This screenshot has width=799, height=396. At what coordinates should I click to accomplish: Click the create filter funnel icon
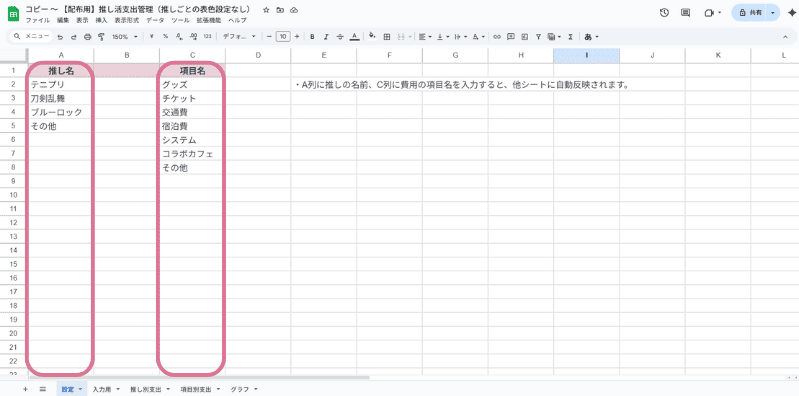[x=538, y=37]
